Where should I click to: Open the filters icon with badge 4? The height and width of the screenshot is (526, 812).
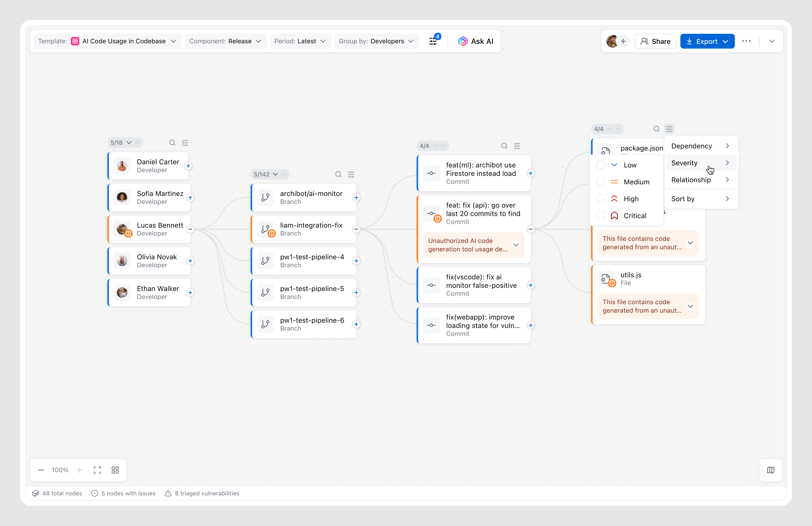433,41
